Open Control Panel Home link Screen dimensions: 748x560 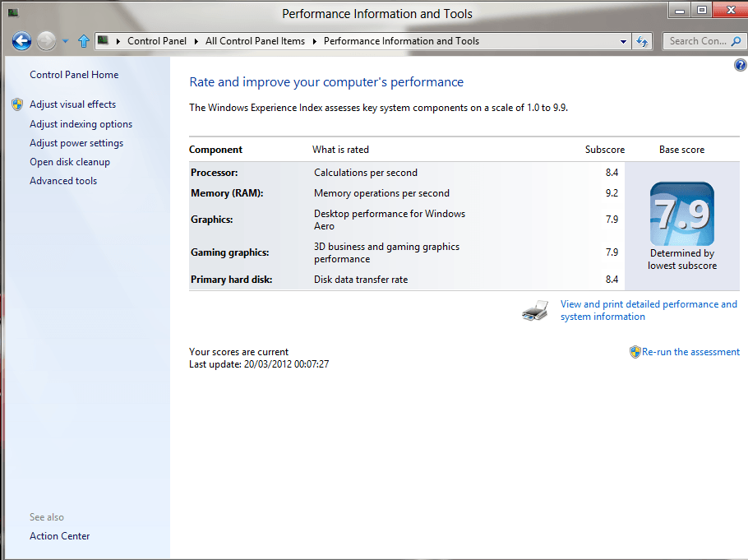pyautogui.click(x=74, y=75)
